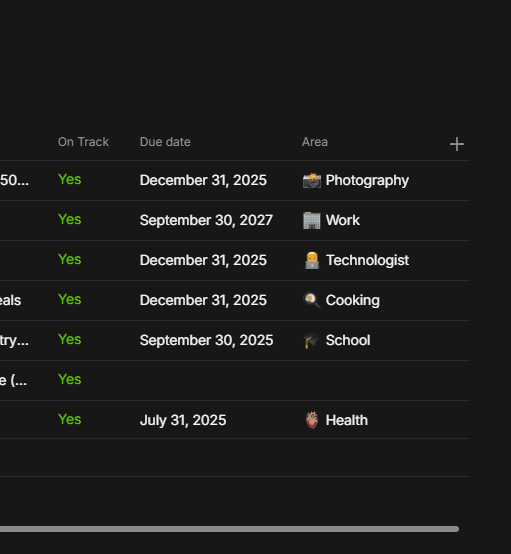The width and height of the screenshot is (511, 554).
Task: Select the empty Area cell beside e (...
Action: click(383, 381)
